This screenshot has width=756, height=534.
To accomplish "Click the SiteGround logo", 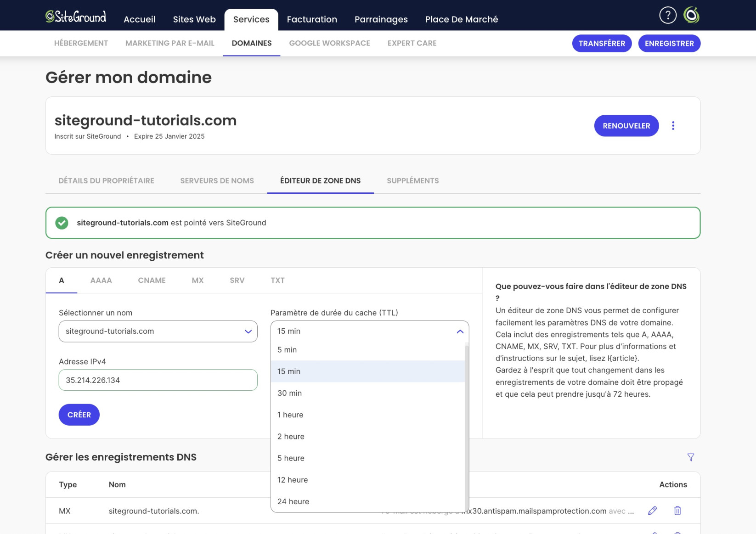I will pyautogui.click(x=76, y=17).
